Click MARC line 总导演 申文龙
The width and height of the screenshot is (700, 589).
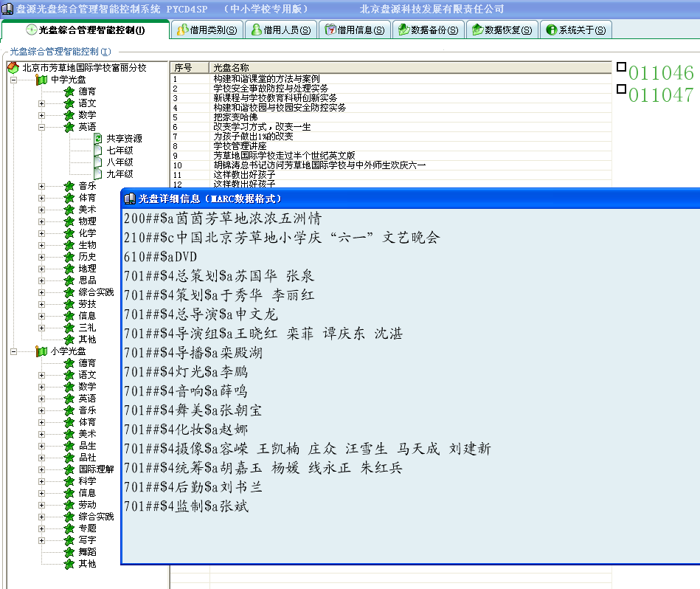[x=201, y=314]
